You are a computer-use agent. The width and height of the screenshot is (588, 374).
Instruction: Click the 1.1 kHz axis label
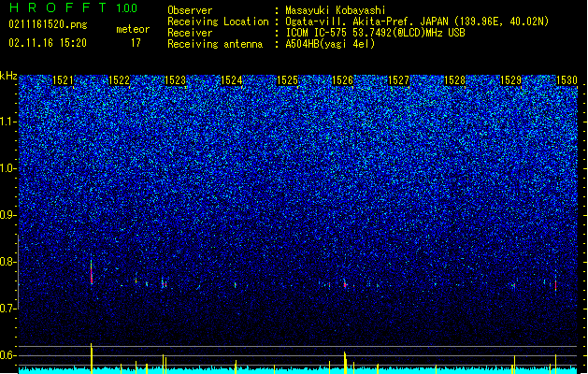pyautogui.click(x=8, y=122)
